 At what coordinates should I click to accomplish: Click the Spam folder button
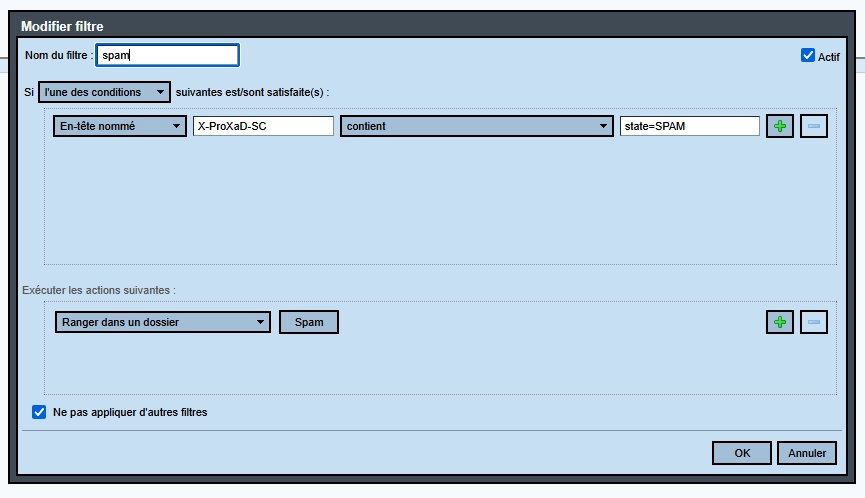[x=309, y=322]
